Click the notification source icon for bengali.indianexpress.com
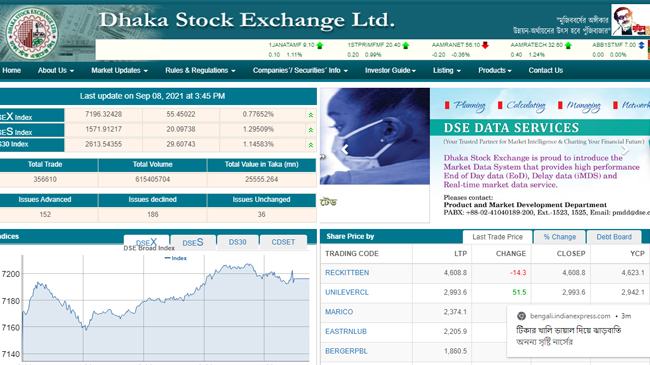The image size is (650, 365). [521, 316]
